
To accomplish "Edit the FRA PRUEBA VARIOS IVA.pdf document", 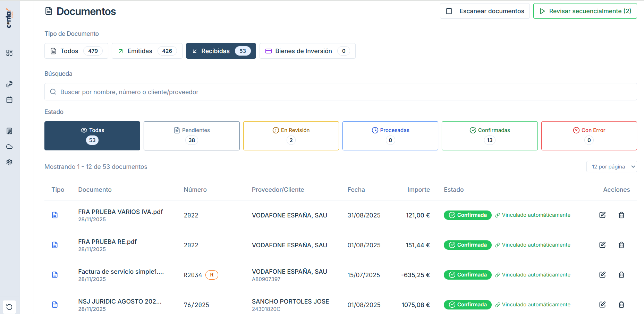I will [602, 215].
